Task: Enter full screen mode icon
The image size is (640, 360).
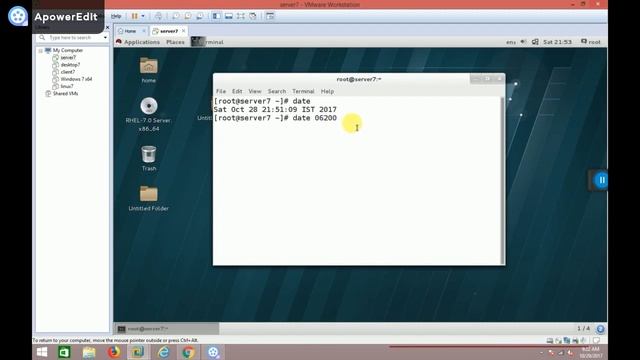Action: click(x=241, y=16)
